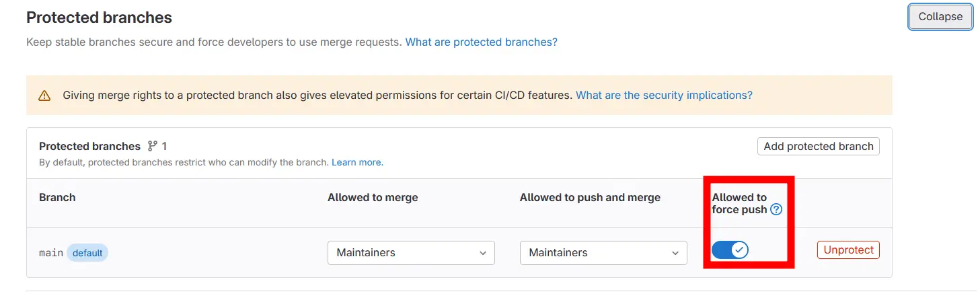
Task: Click the default badge beside main
Action: pyautogui.click(x=87, y=253)
